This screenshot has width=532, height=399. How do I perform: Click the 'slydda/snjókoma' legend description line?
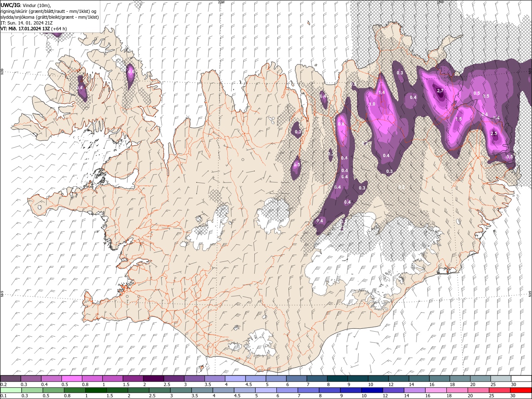(x=49, y=17)
